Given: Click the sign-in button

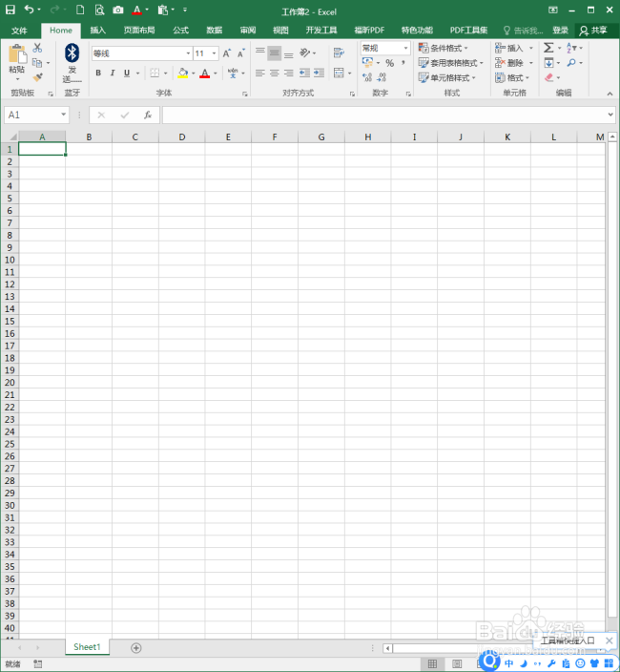Looking at the screenshot, I should pos(560,30).
